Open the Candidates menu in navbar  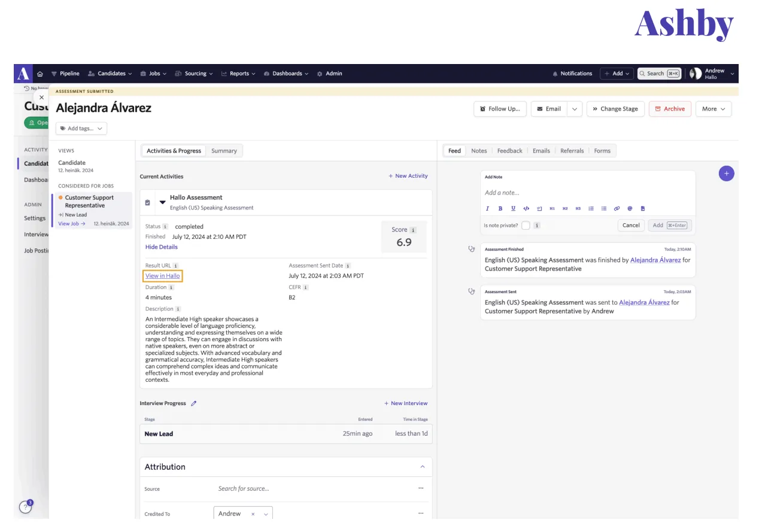tap(110, 74)
